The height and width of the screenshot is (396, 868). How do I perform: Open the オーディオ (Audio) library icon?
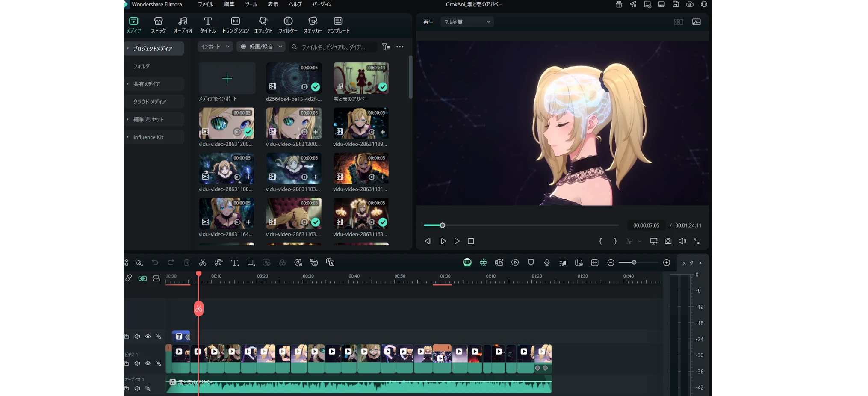coord(183,25)
